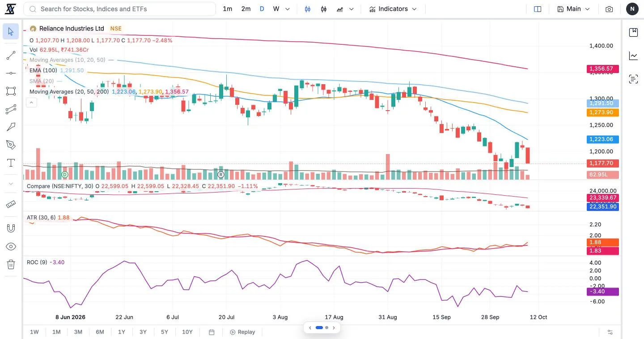Open chart settings sliders icon
This screenshot has width=644, height=339.
[610, 332]
